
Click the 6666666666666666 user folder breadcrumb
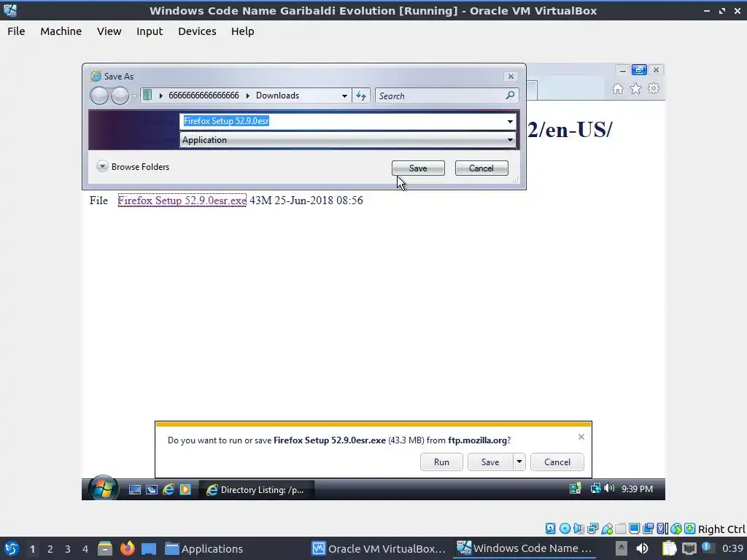204,96
